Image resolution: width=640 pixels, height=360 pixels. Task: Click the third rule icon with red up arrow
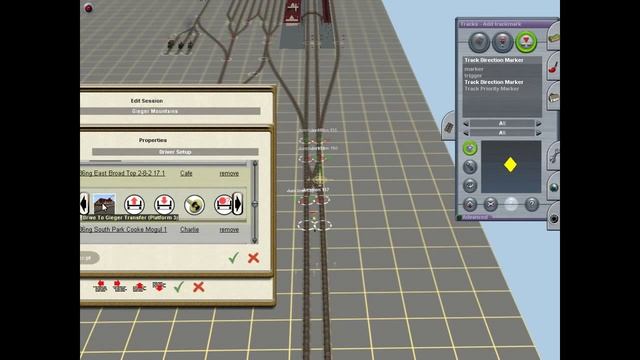pos(139,287)
